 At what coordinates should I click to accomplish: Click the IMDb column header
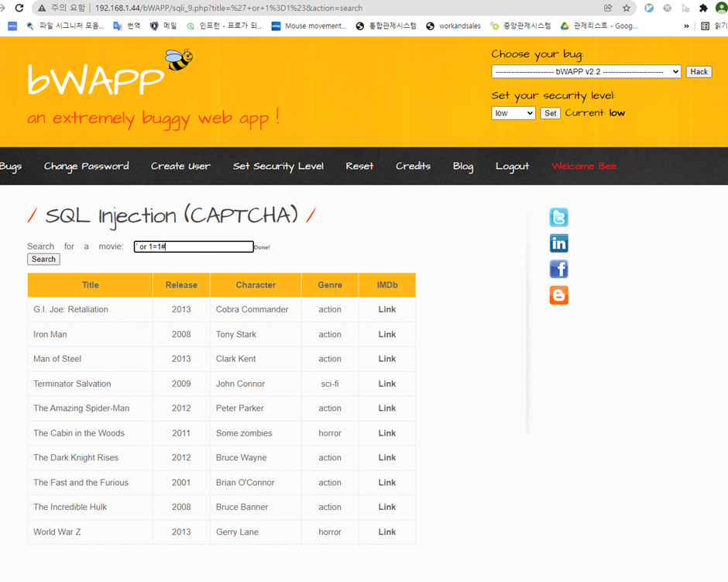387,285
